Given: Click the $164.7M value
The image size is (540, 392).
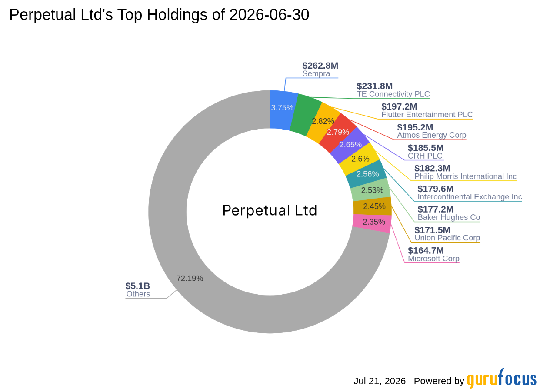Looking at the screenshot, I should point(426,250).
